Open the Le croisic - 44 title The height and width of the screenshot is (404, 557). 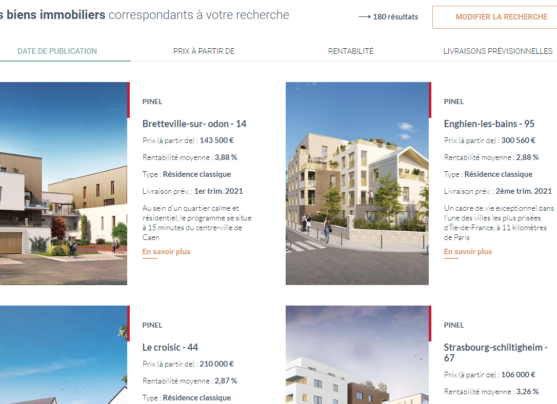pyautogui.click(x=170, y=347)
